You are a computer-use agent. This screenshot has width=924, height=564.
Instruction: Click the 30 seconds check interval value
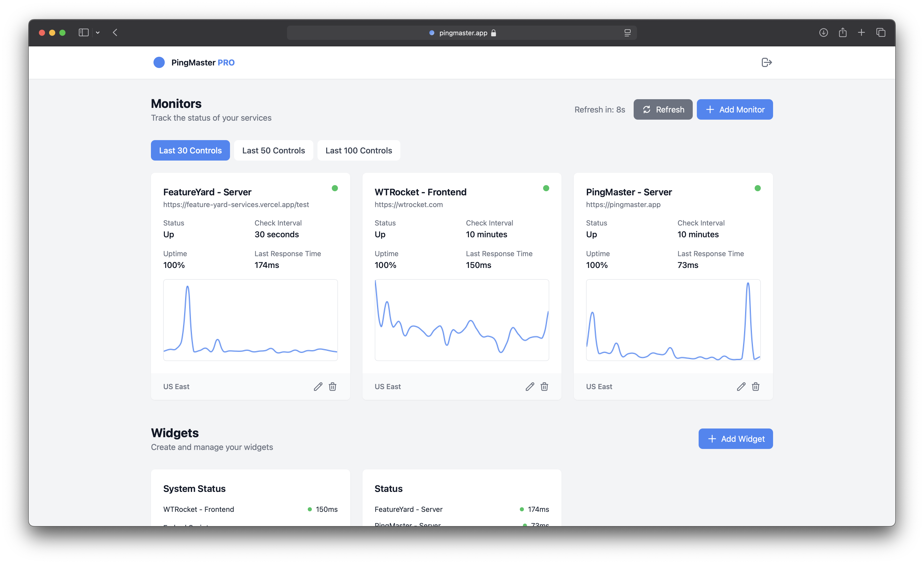pos(277,234)
